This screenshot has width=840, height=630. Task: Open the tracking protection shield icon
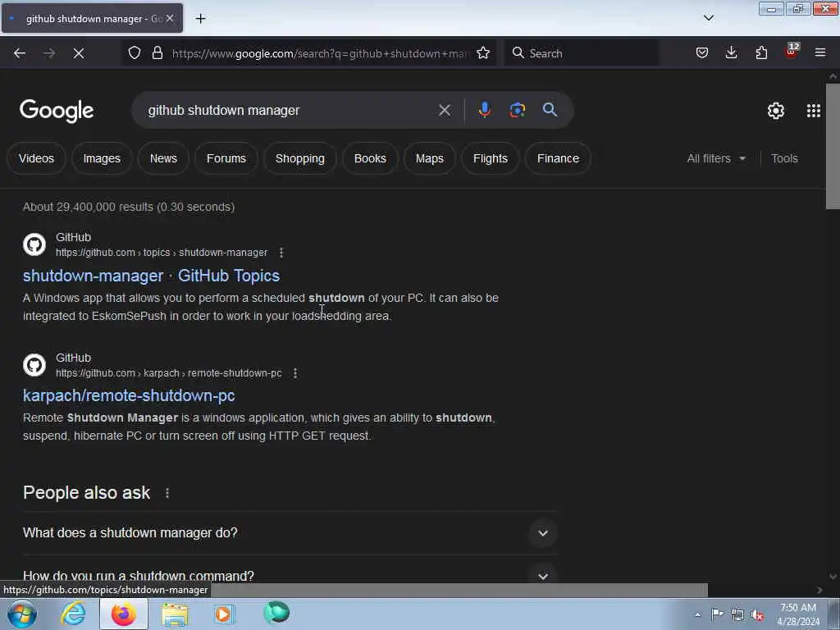pyautogui.click(x=135, y=52)
